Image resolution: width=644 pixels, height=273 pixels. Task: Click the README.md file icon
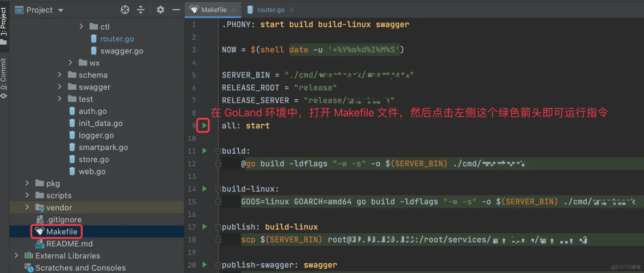[x=39, y=244]
